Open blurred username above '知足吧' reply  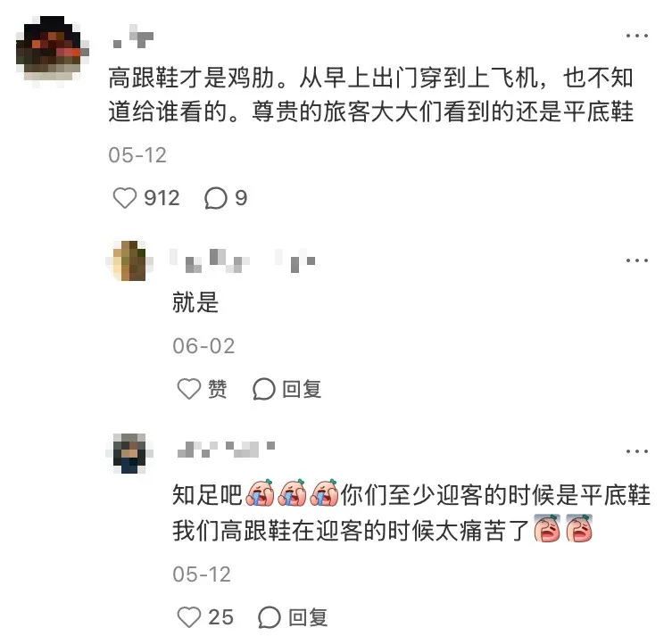(226, 449)
